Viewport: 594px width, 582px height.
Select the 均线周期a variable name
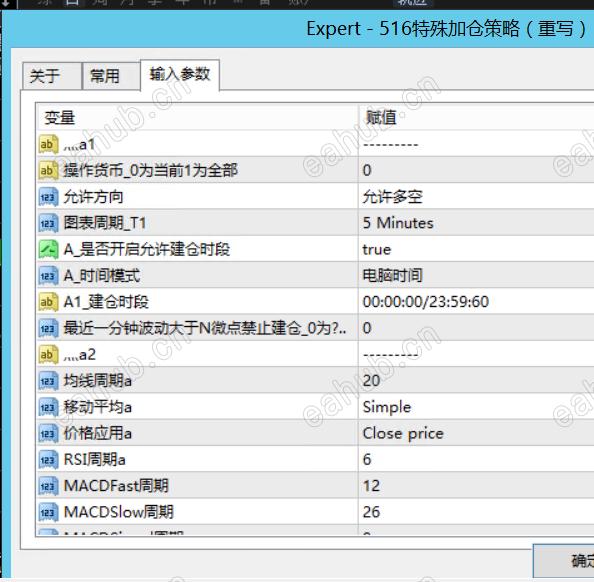(x=97, y=381)
